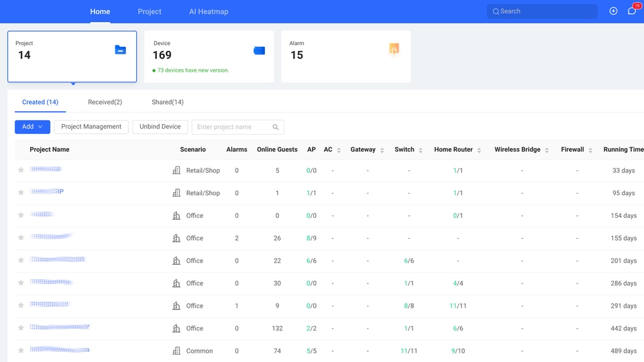
Task: Open the Project tab in top navigation
Action: coord(150,11)
